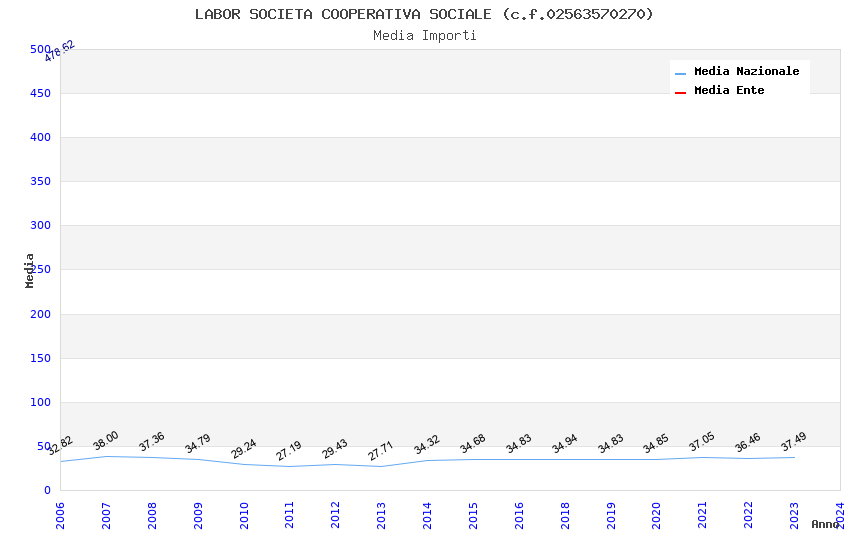Screen dimensions: 850x550
Task: Click the 34.68 data label
Action: pos(473,444)
